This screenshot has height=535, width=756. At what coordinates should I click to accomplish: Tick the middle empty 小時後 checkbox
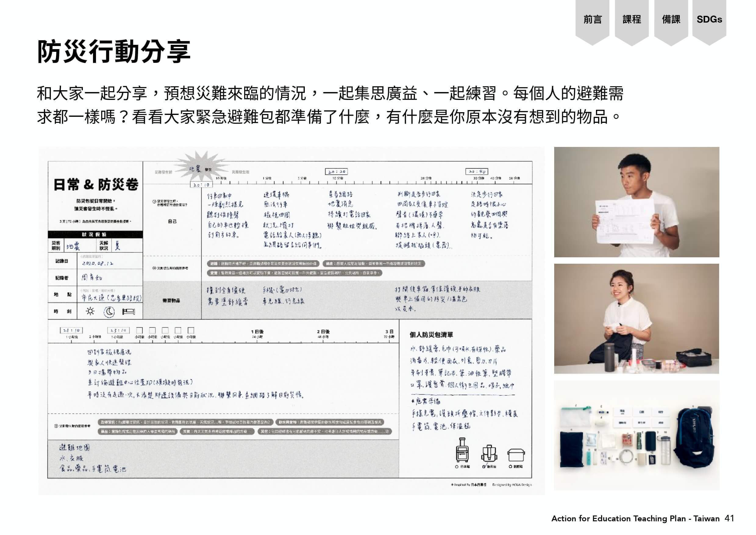pos(165,330)
